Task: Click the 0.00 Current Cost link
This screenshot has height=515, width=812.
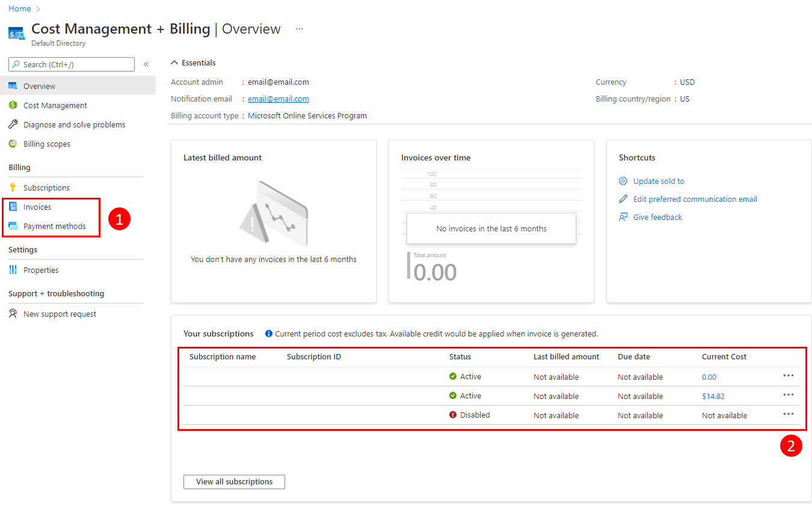Action: click(x=709, y=377)
